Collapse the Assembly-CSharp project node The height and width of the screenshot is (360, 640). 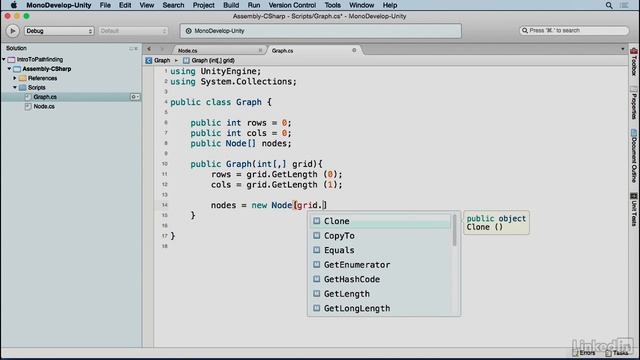pos(9,69)
